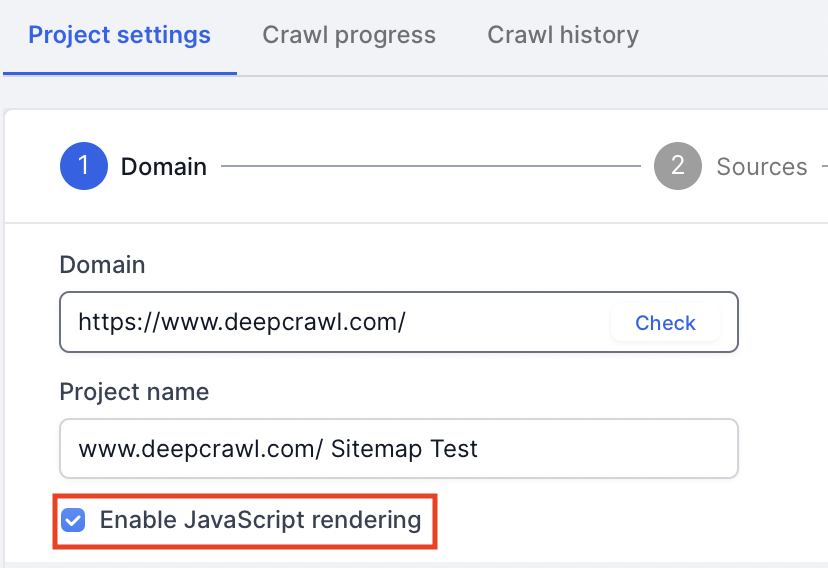This screenshot has height=568, width=828.
Task: Click the number 1 in the step indicator
Action: [x=84, y=165]
